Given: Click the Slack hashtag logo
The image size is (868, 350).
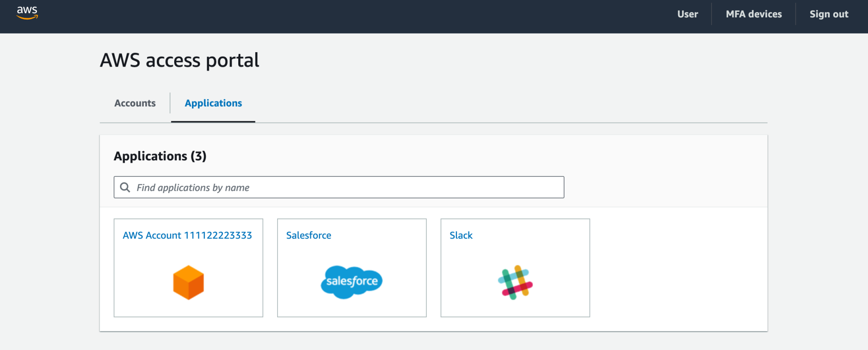Looking at the screenshot, I should pos(515,283).
